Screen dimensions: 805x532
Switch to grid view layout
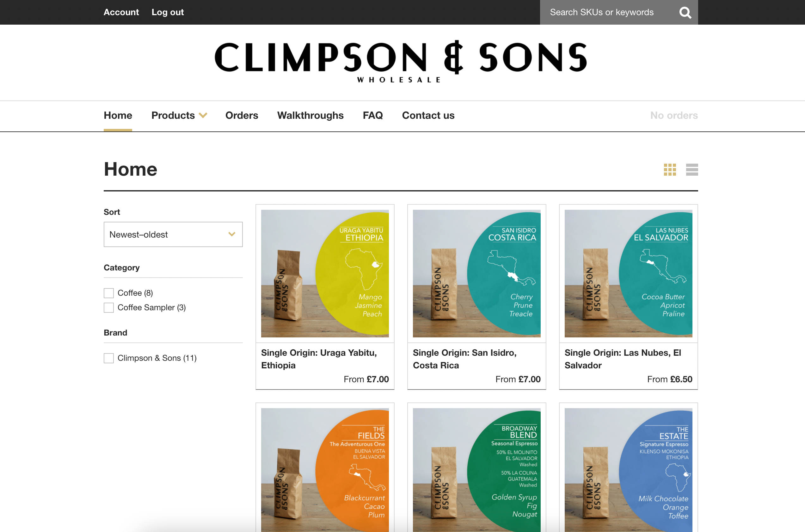click(670, 170)
